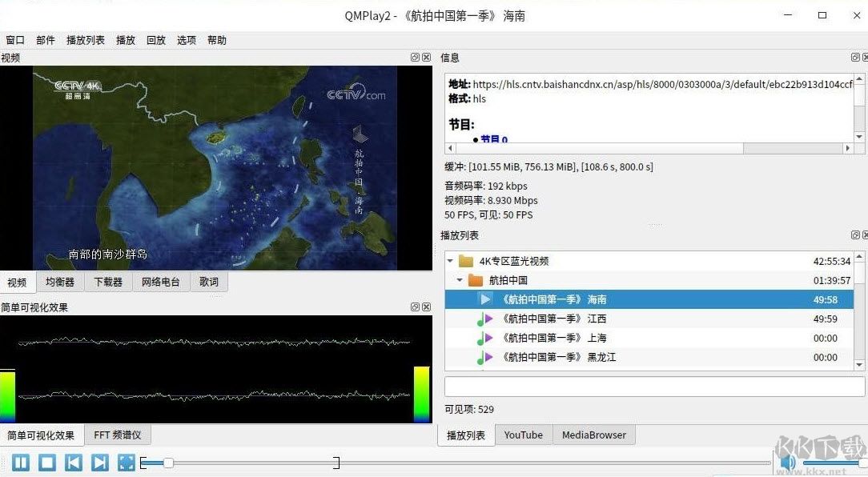868x477 pixels.
Task: Open the 选项 menu
Action: [186, 39]
